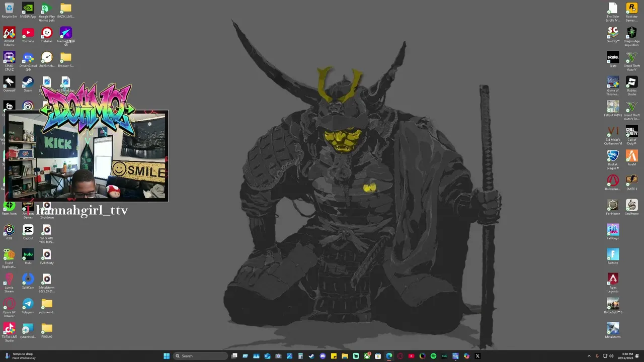Open the iCUE desktop shortcut

[9, 232]
